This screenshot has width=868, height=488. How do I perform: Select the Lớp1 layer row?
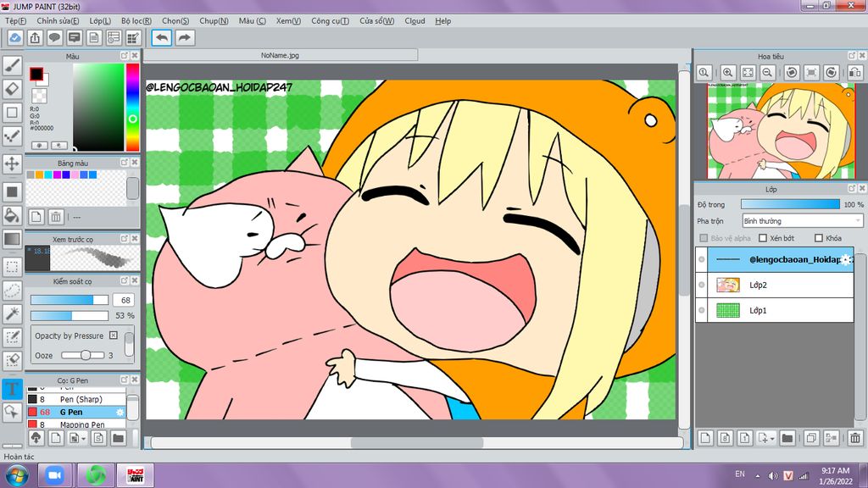coord(775,310)
